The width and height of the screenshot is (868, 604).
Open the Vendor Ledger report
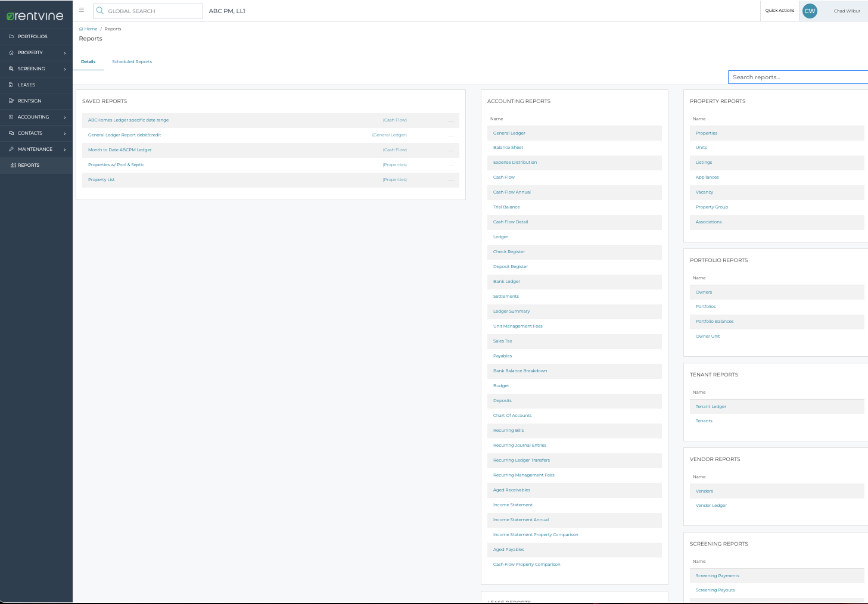click(x=711, y=505)
